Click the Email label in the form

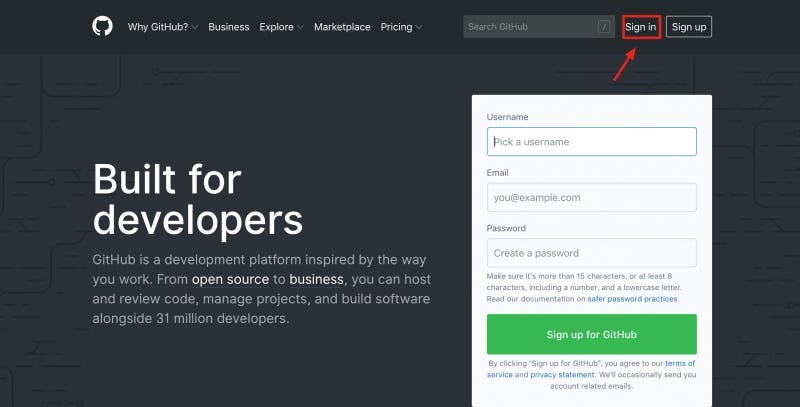[x=497, y=172]
